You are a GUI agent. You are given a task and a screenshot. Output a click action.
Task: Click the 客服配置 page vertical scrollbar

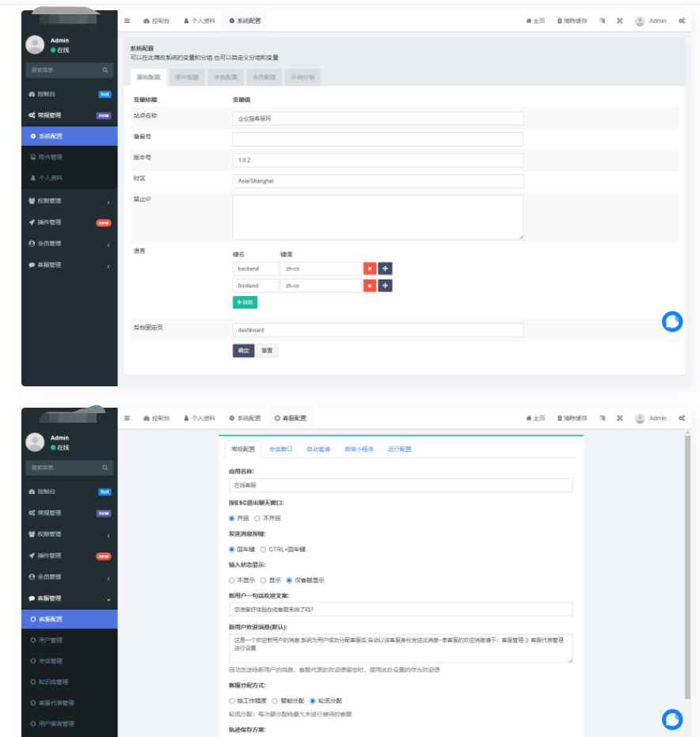687,554
